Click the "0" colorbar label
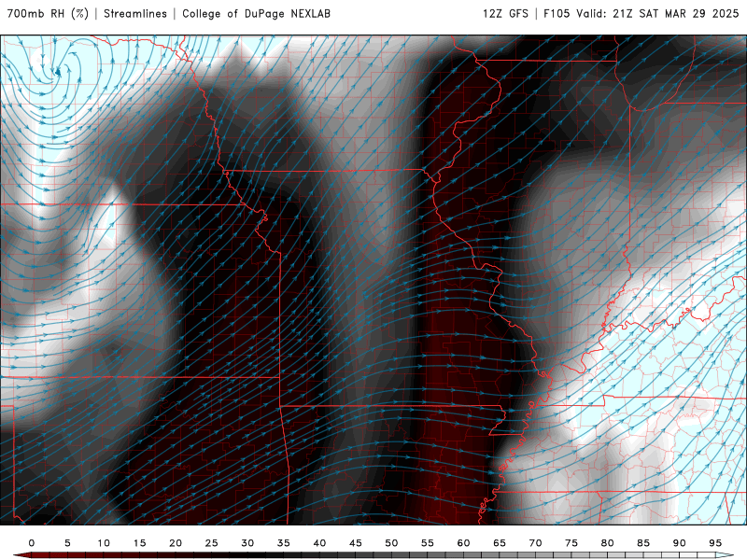The image size is (747, 560). (32, 543)
